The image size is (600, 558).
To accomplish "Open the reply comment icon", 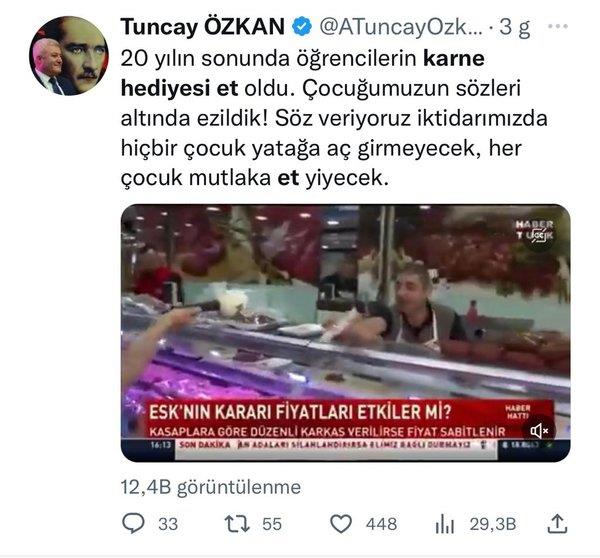I will 133,524.
